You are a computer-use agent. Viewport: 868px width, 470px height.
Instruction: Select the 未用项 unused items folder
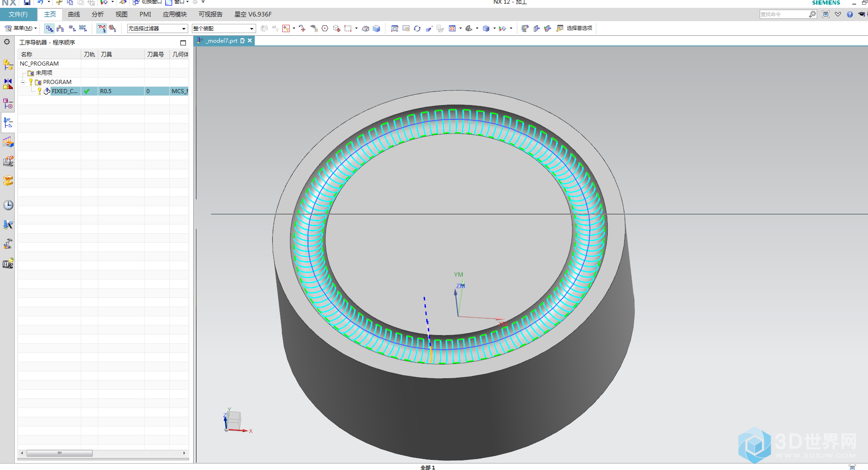[44, 73]
